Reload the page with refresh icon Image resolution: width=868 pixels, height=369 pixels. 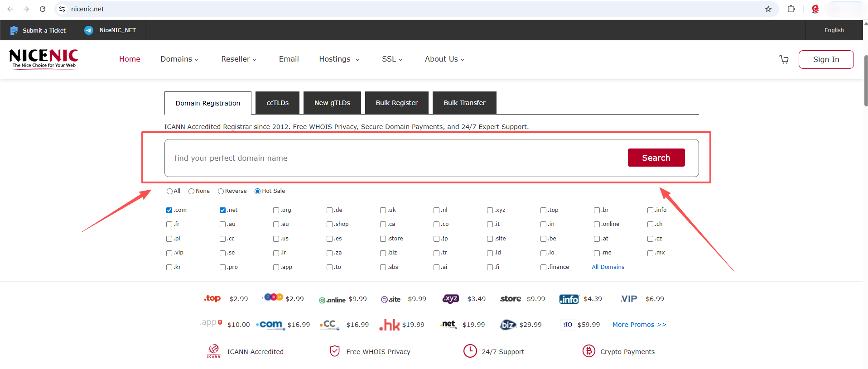(x=43, y=9)
